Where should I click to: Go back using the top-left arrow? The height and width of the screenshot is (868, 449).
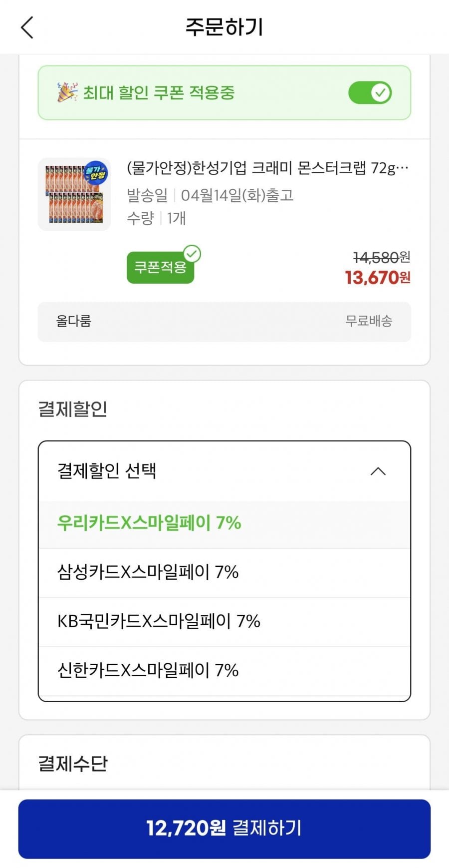coord(27,27)
